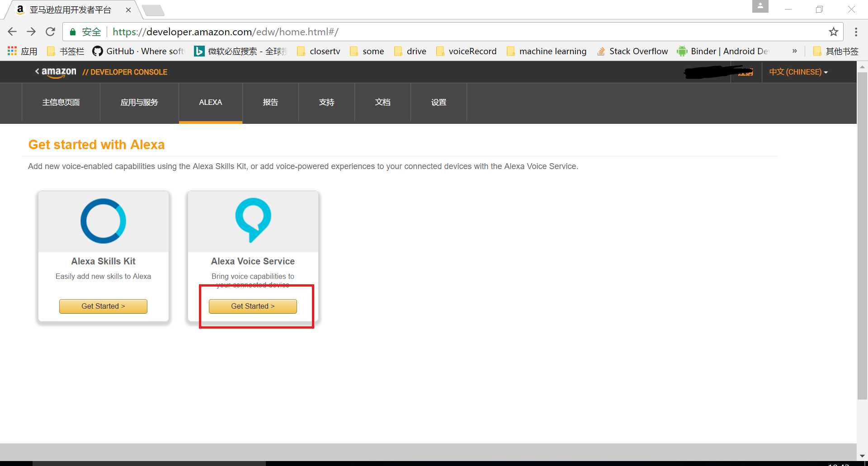This screenshot has height=466, width=868.
Task: Click the Amazon logo in developer console header
Action: click(58, 72)
